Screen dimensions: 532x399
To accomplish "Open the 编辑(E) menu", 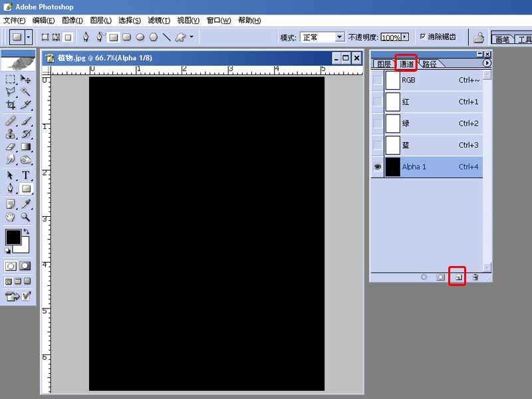I will click(43, 21).
